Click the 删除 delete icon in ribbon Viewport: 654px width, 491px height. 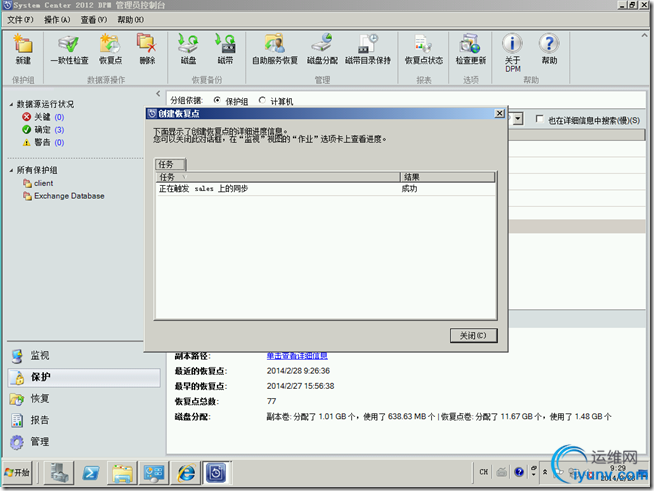click(x=147, y=49)
